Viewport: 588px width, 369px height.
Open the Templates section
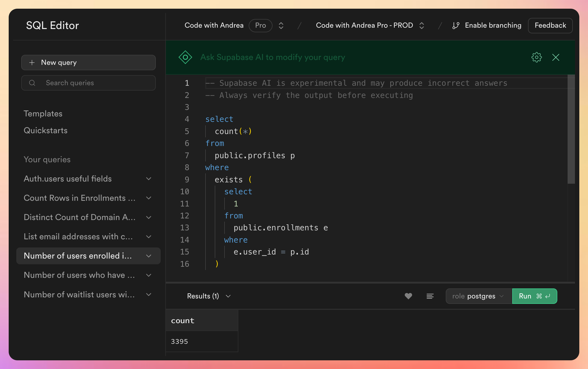click(43, 113)
